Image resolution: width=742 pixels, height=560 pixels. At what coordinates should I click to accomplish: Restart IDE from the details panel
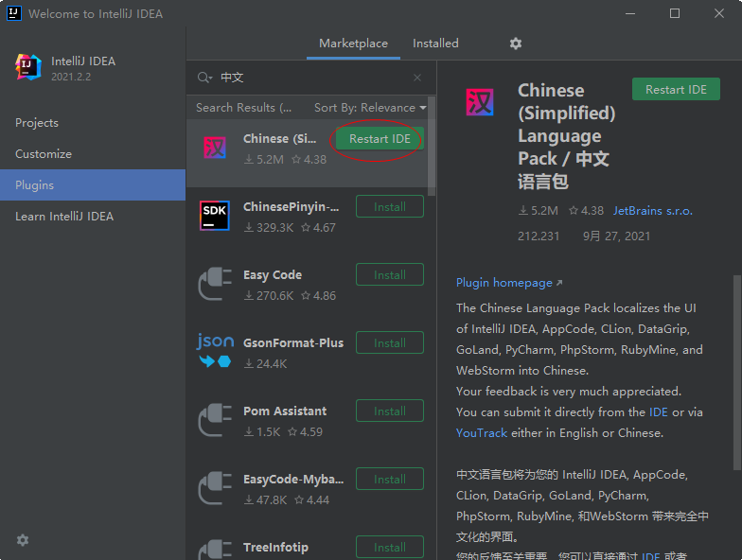[676, 89]
